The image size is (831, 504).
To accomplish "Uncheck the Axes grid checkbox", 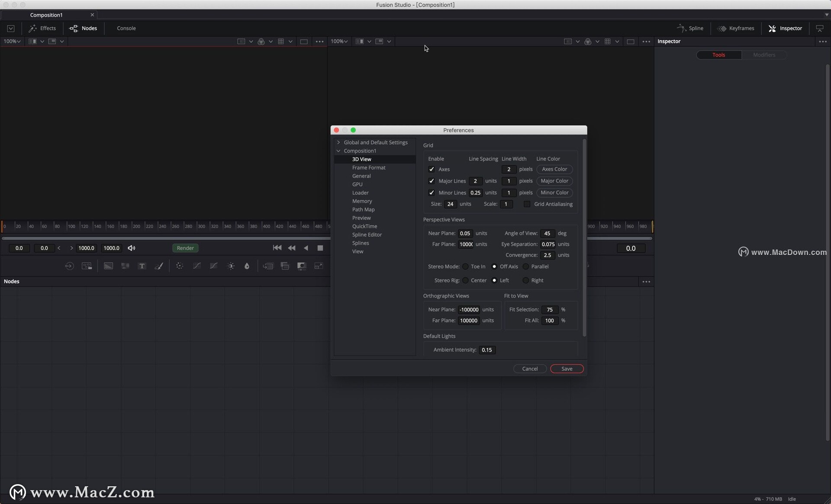I will coord(432,169).
